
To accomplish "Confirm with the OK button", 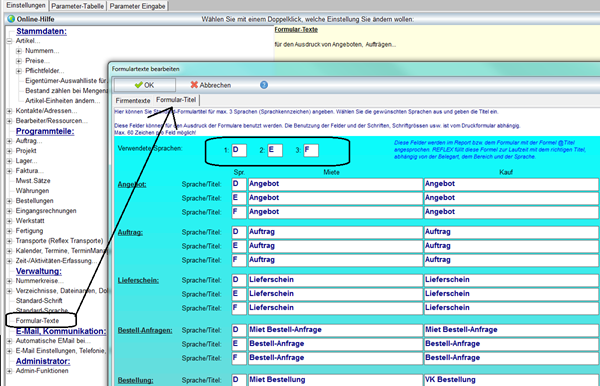I will click(x=145, y=85).
